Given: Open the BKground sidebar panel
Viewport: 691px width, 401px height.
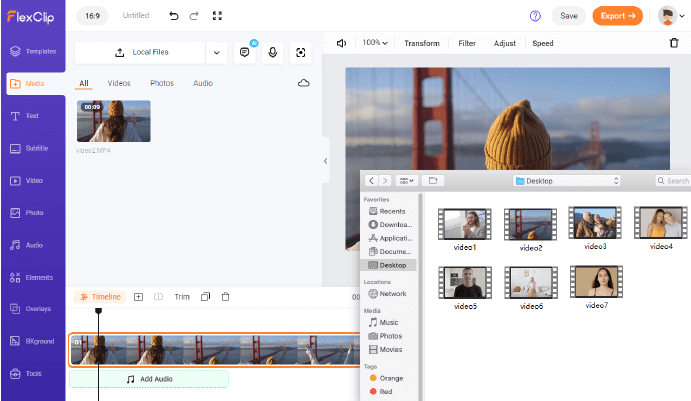Looking at the screenshot, I should click(x=32, y=341).
